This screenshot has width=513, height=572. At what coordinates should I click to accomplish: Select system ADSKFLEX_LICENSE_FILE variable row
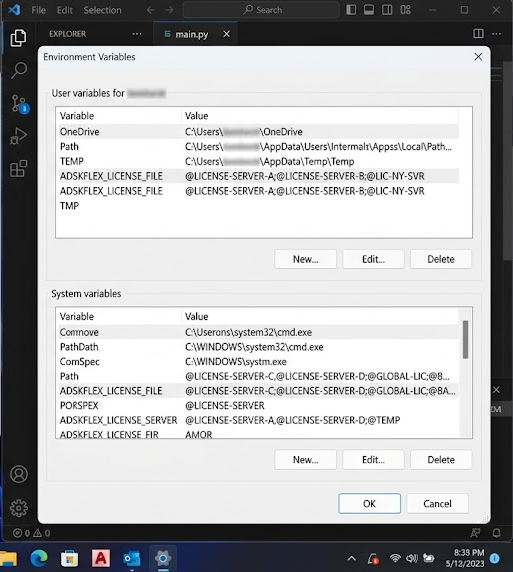coord(258,391)
